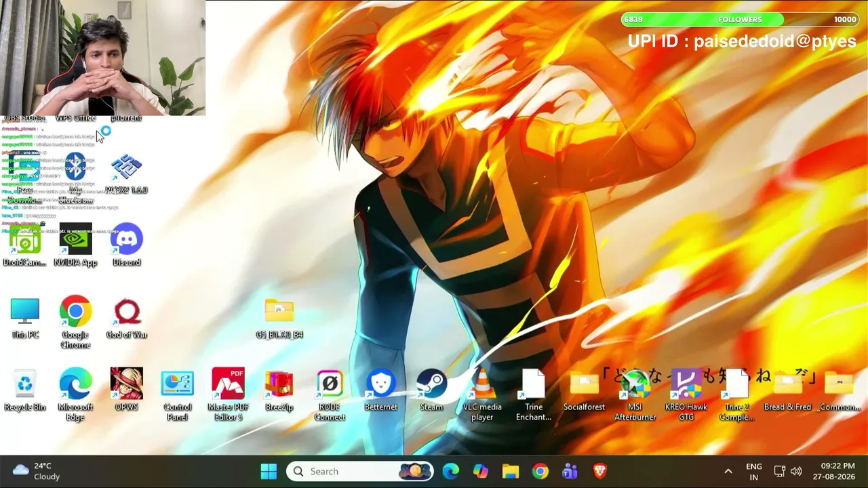Screen dimensions: 868x488
Task: Launch Copilot from the taskbar
Action: tap(481, 471)
